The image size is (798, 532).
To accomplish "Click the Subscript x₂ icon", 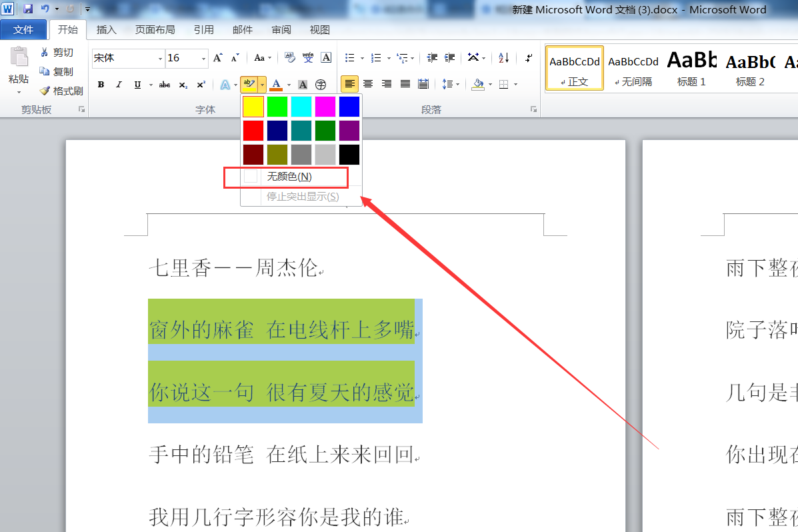I will (x=183, y=85).
